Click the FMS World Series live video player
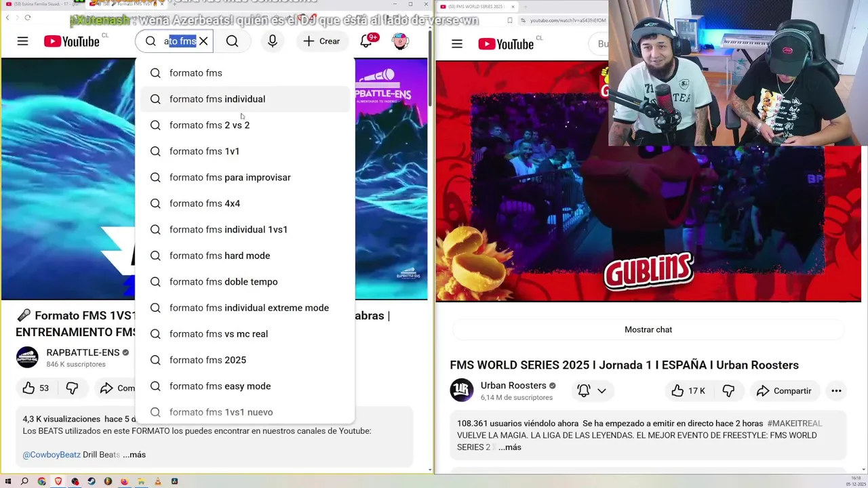868x488 pixels. coord(648,181)
